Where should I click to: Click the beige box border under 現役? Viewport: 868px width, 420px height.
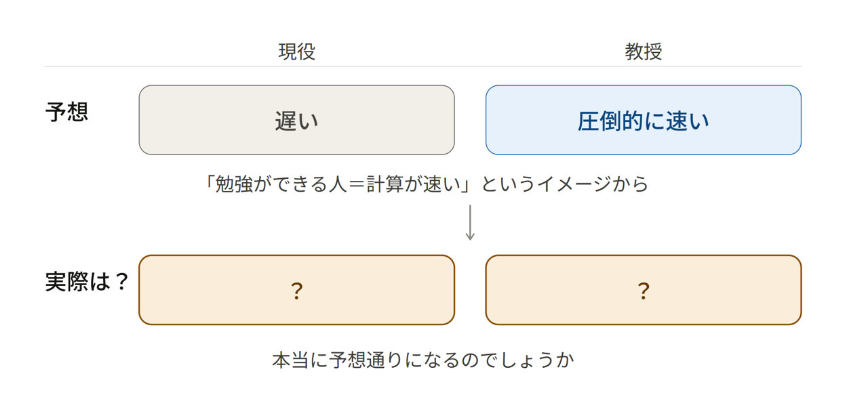297,86
